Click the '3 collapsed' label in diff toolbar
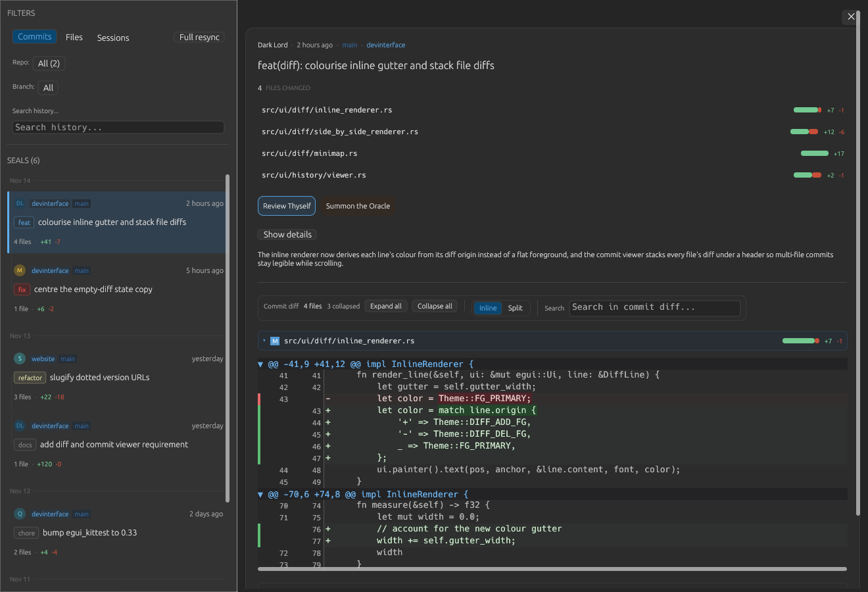This screenshot has height=592, width=868. (343, 307)
